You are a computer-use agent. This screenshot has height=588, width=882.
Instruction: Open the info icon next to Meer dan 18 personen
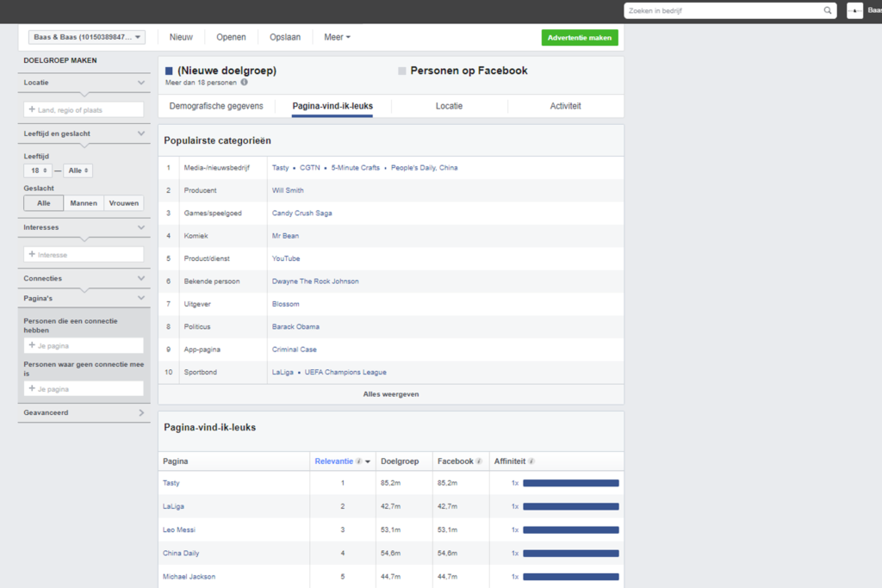tap(244, 82)
